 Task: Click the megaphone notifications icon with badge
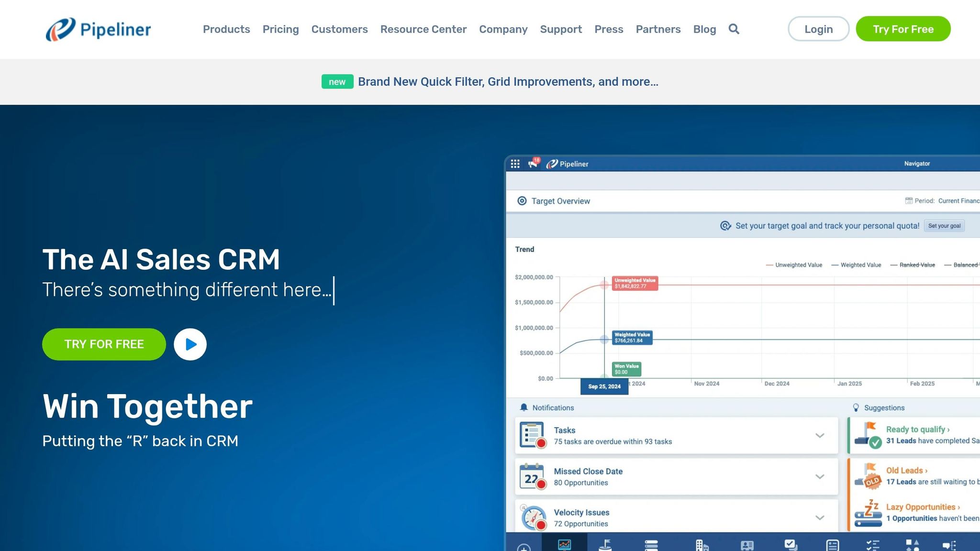click(x=534, y=164)
